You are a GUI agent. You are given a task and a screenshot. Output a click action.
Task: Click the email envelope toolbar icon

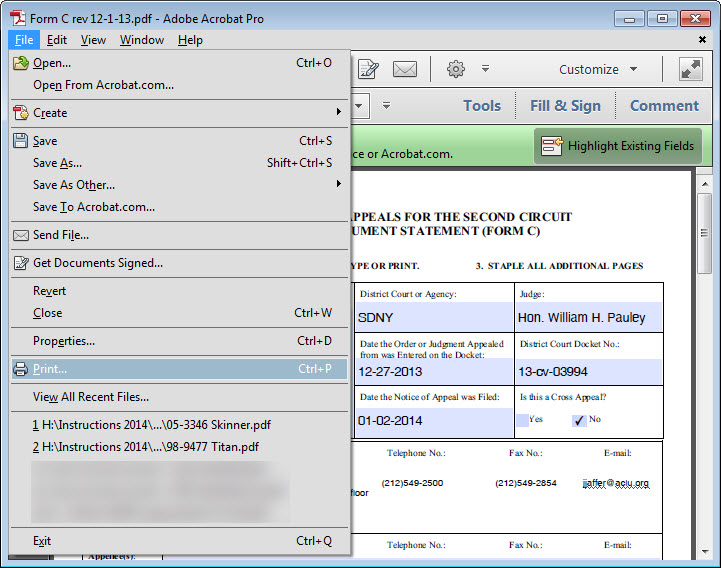pos(404,69)
